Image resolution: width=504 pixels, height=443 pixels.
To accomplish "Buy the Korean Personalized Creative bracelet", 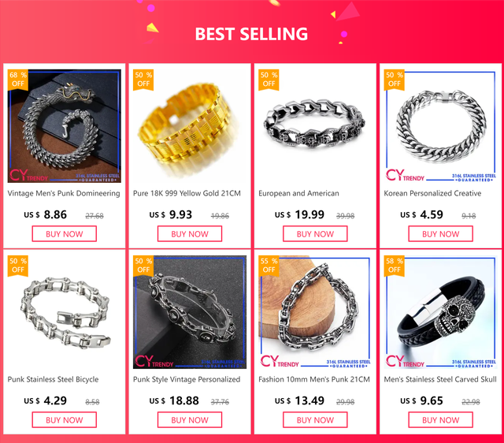I will [441, 234].
